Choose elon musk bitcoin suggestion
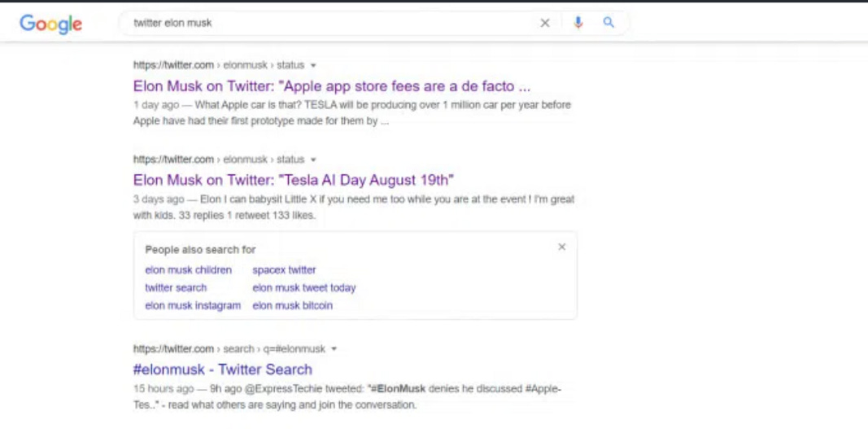This screenshot has height=429, width=868. point(292,305)
